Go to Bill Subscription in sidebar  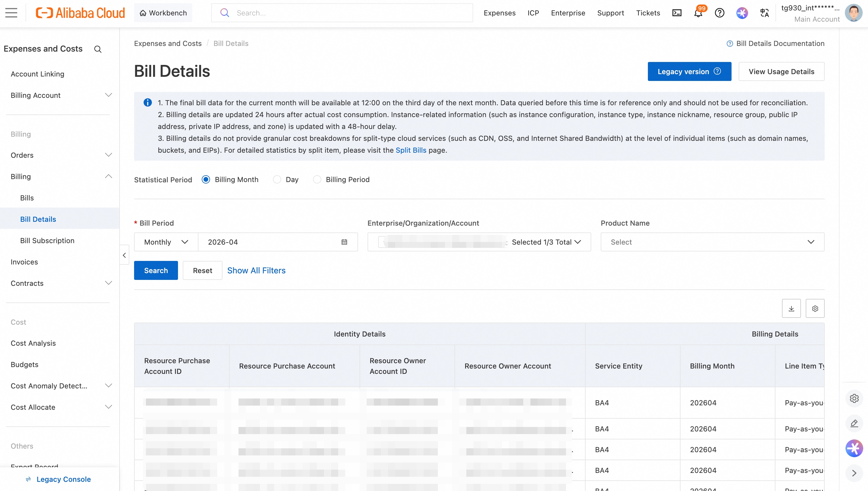(x=47, y=240)
